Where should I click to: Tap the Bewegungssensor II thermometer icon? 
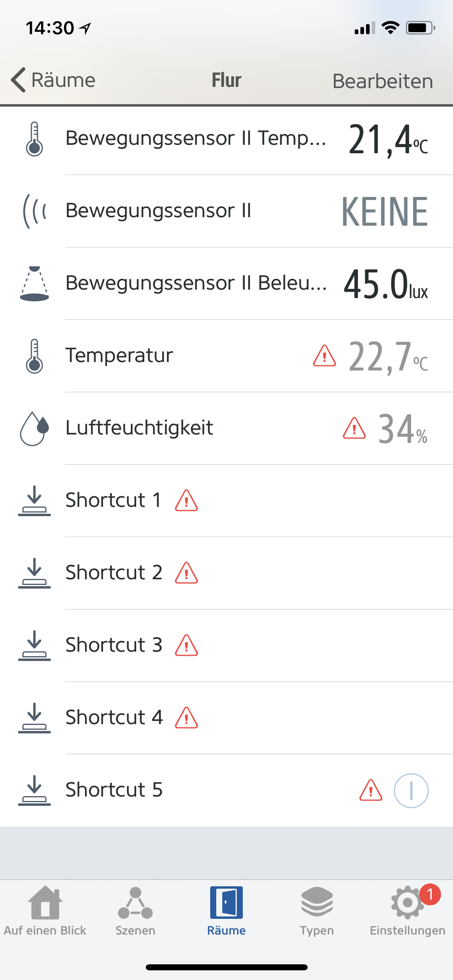pos(35,139)
